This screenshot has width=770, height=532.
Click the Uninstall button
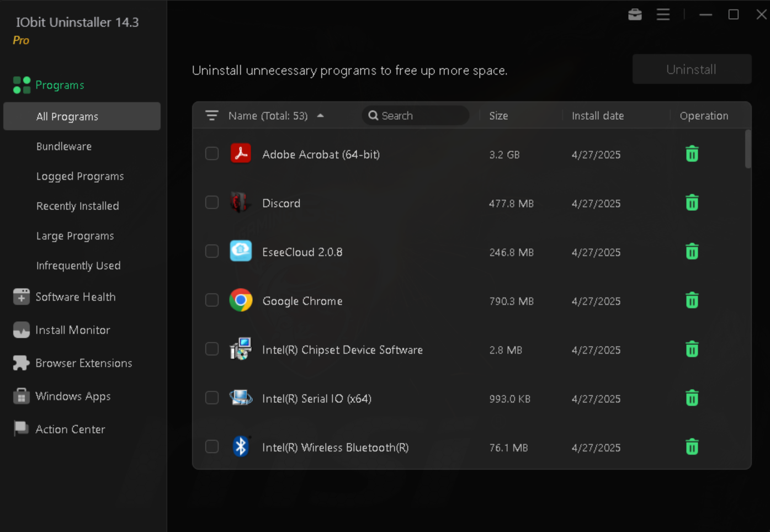pyautogui.click(x=691, y=70)
